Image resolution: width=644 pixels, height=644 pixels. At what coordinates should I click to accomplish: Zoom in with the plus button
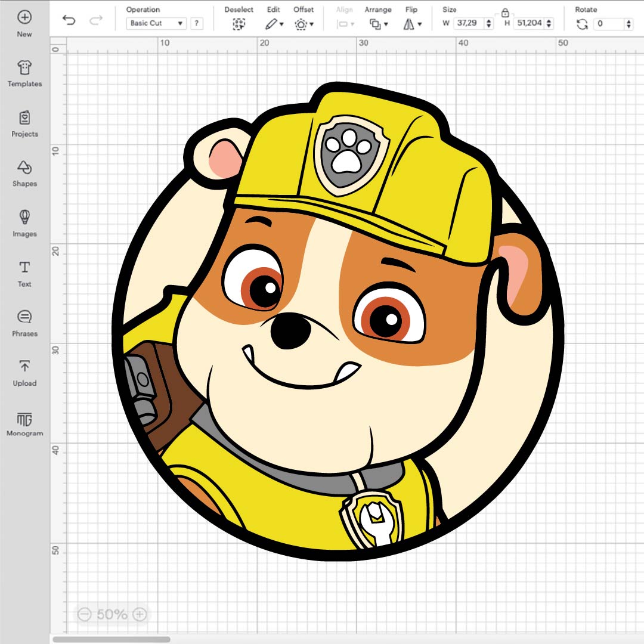click(140, 614)
